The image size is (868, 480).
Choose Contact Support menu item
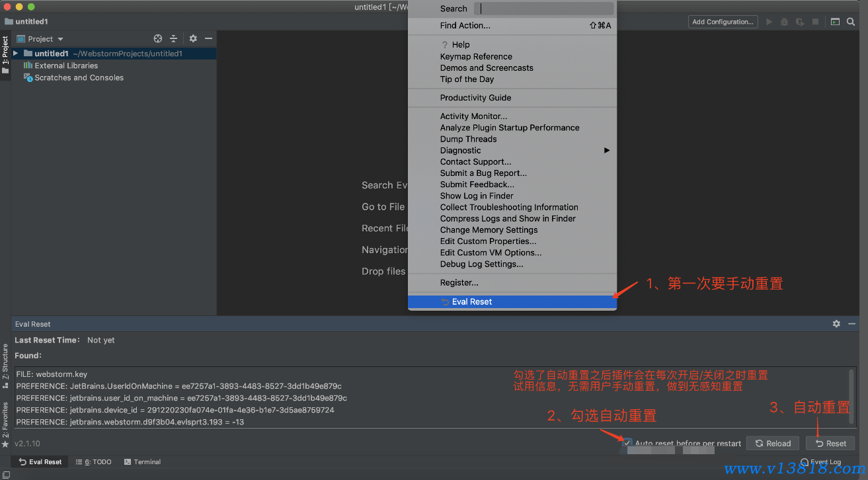(512, 162)
